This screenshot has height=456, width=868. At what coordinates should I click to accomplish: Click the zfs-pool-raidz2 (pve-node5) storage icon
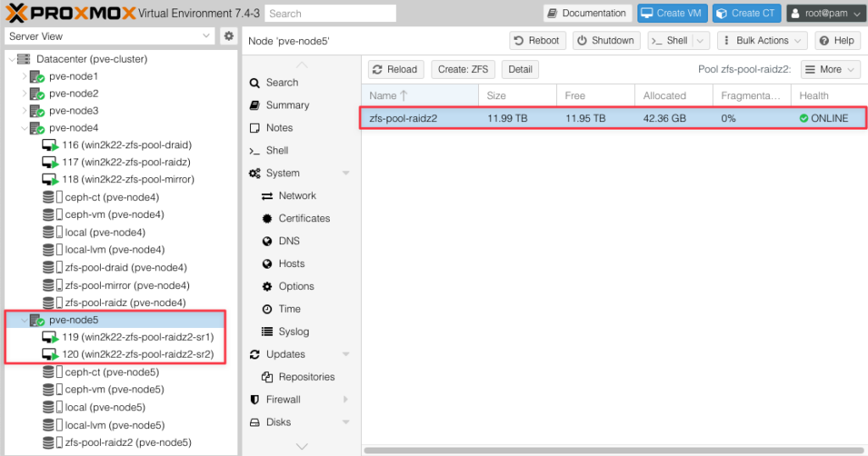52,442
